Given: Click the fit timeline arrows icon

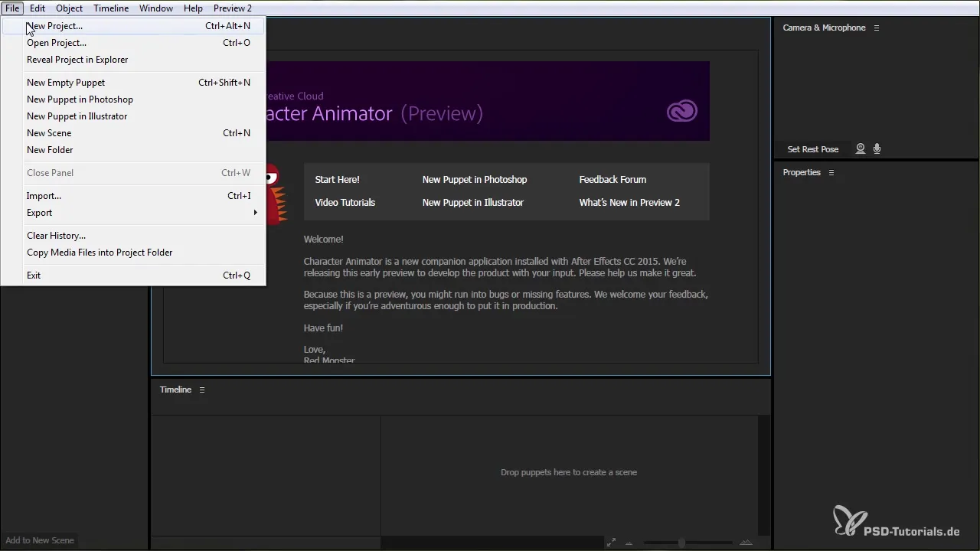Looking at the screenshot, I should [611, 543].
